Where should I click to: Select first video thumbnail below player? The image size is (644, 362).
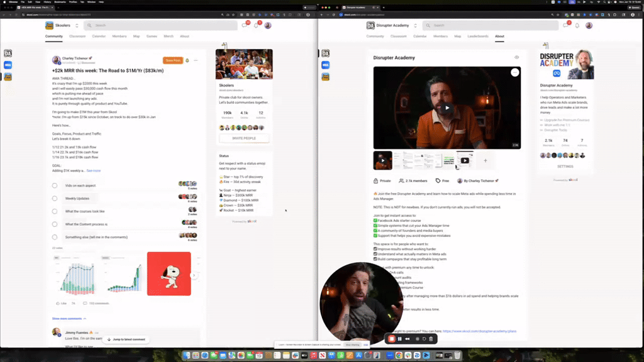coord(382,160)
